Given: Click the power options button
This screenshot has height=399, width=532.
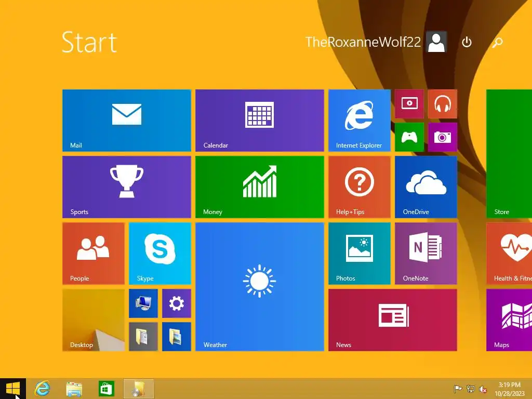Looking at the screenshot, I should pyautogui.click(x=467, y=42).
